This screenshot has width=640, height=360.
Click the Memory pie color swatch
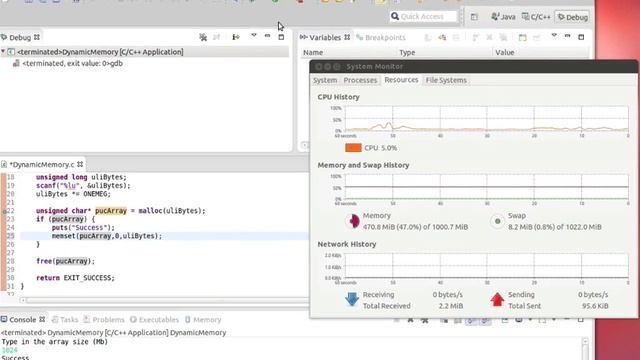point(353,221)
